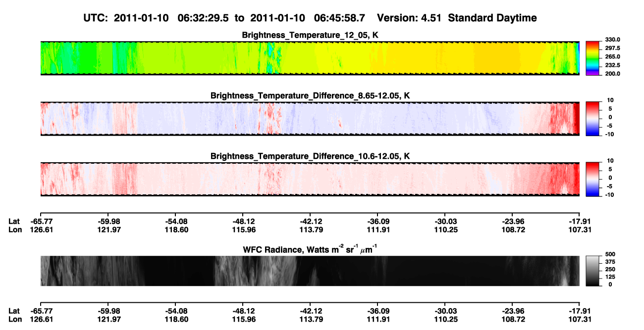Click the -10 tick on the 10.6-12.05 color bar
Viewport: 644px width, 330px height.
[609, 194]
